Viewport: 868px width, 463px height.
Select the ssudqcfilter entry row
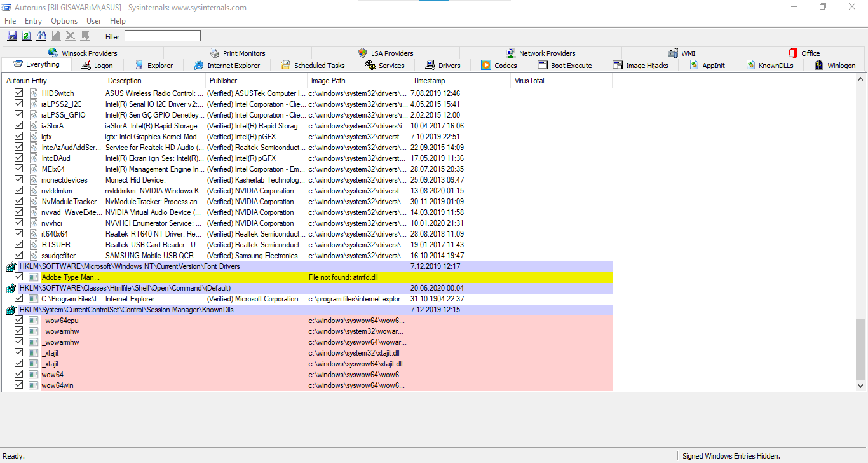click(308, 256)
